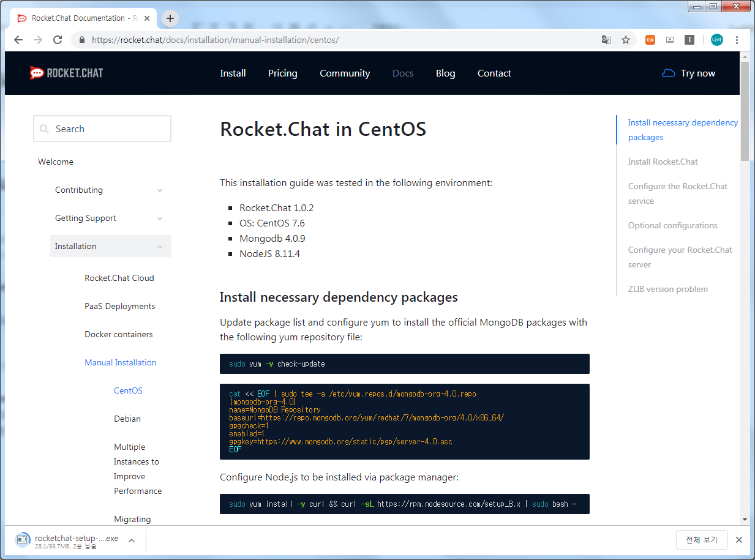This screenshot has width=755, height=560.
Task: Open Getting Support in the sidebar
Action: point(86,218)
